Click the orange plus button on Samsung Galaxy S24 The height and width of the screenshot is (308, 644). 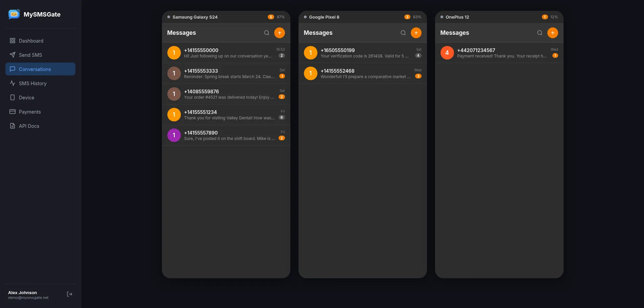click(x=279, y=33)
